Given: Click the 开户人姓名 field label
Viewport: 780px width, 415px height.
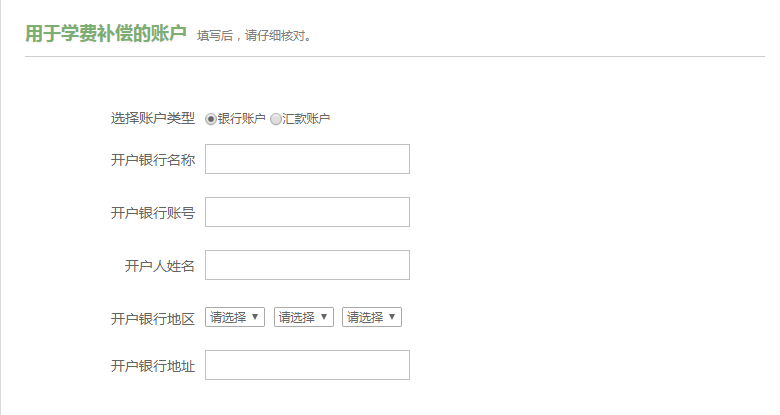Looking at the screenshot, I should 159,265.
